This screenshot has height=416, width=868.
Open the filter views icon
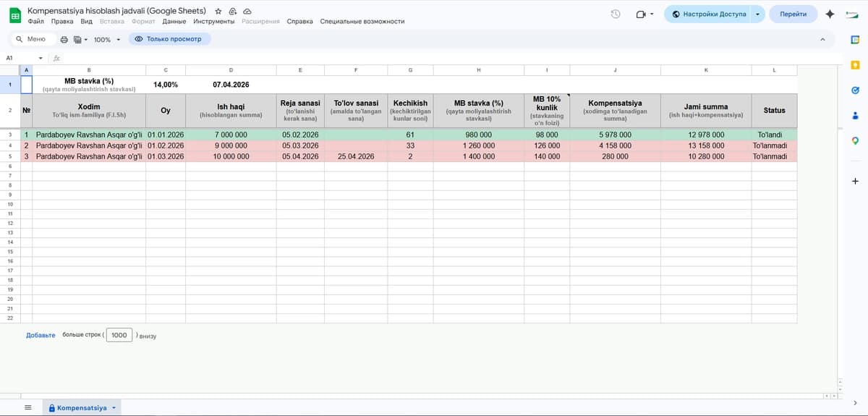[x=77, y=39]
